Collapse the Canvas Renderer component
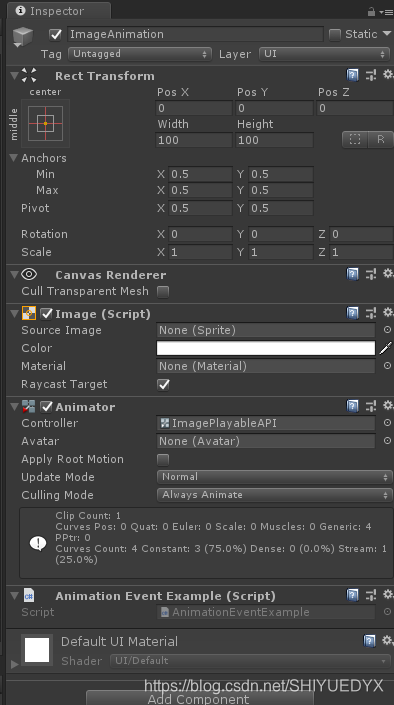Image resolution: width=394 pixels, height=705 pixels. click(x=14, y=274)
